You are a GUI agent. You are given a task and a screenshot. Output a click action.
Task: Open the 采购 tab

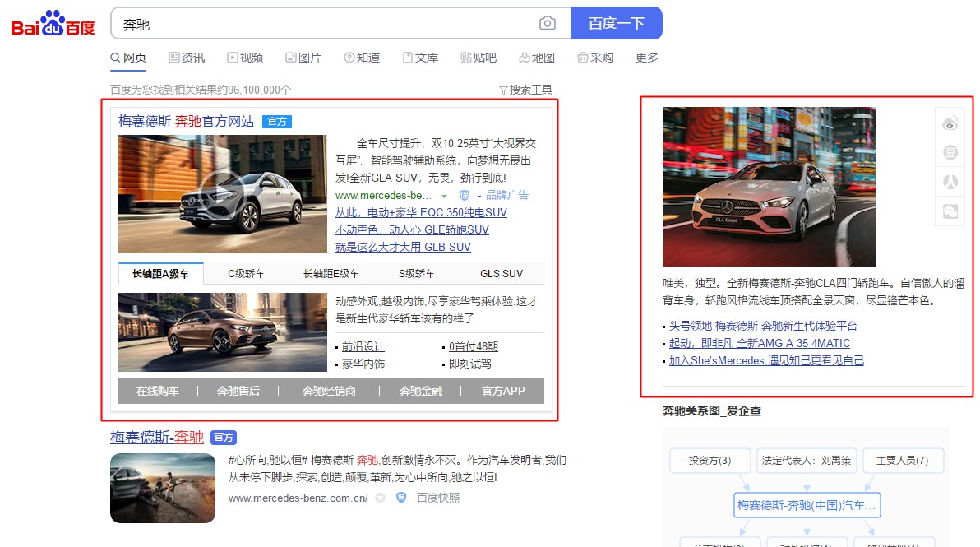595,58
